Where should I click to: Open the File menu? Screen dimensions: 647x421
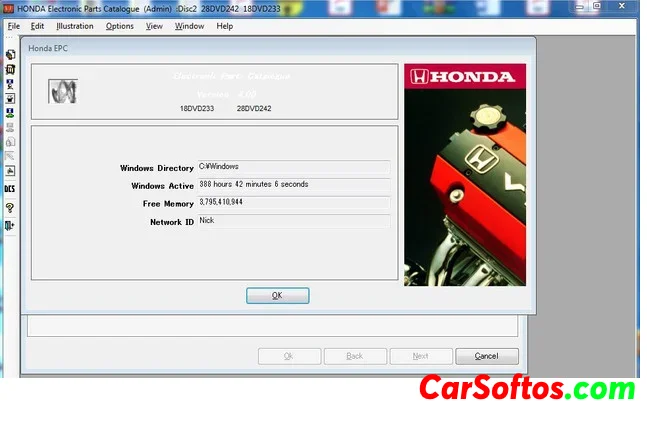pos(14,26)
